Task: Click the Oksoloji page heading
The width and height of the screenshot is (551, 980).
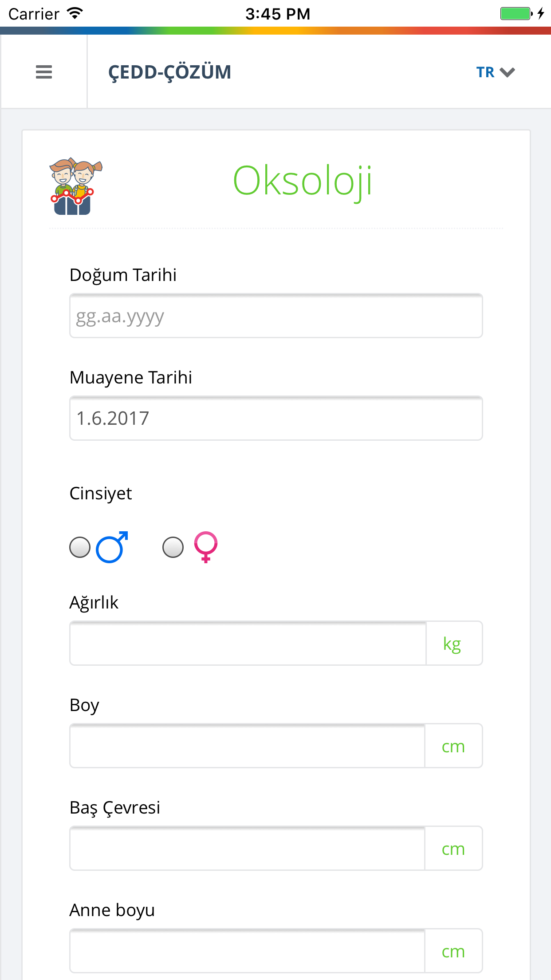Action: click(x=303, y=181)
